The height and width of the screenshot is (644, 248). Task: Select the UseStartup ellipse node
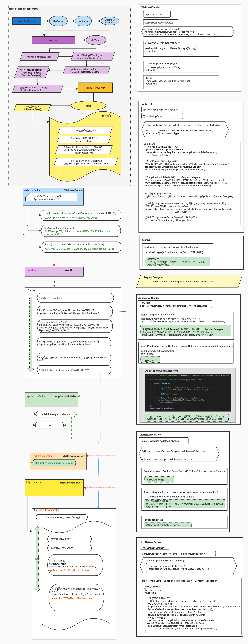click(x=83, y=21)
